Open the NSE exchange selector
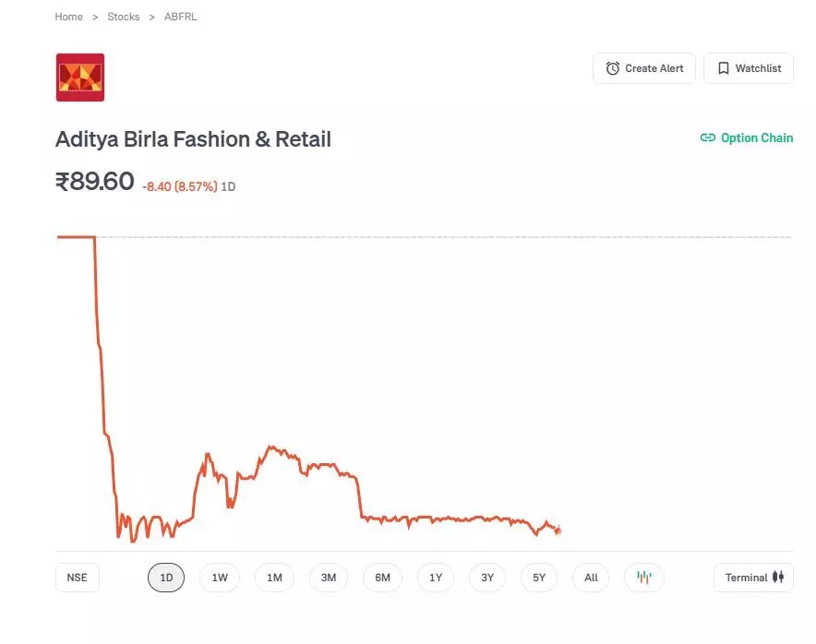Screen dimensions: 816x644 [x=78, y=578]
